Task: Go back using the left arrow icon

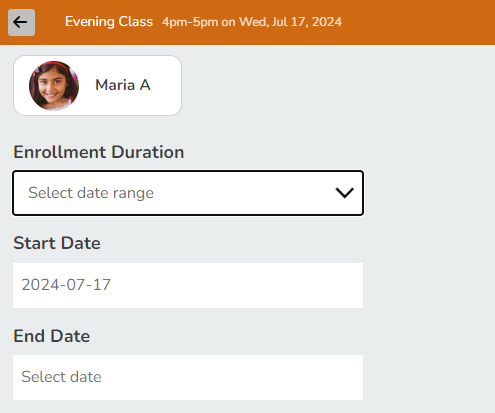Action: 21,22
